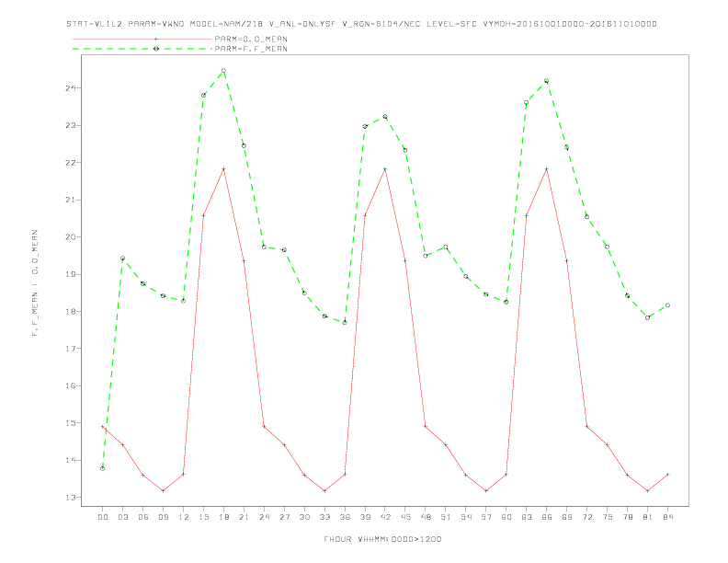Click x-axis tick label 09
The width and height of the screenshot is (728, 563).
coord(164,517)
